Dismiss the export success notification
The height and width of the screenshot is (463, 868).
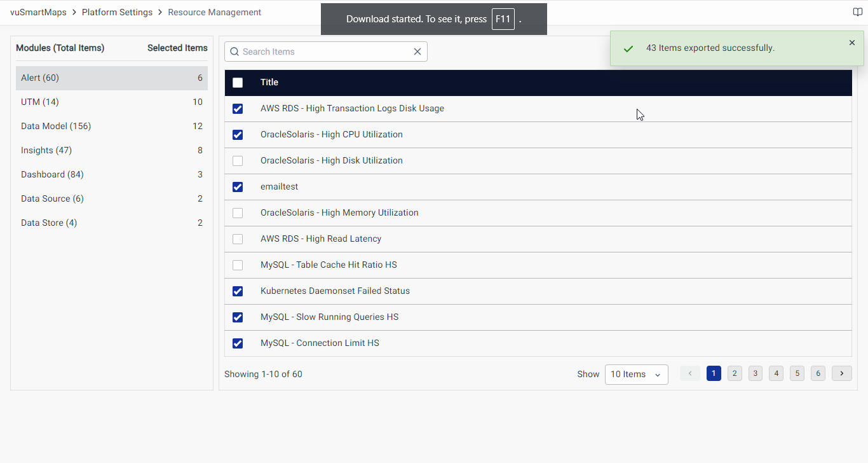[x=851, y=43]
